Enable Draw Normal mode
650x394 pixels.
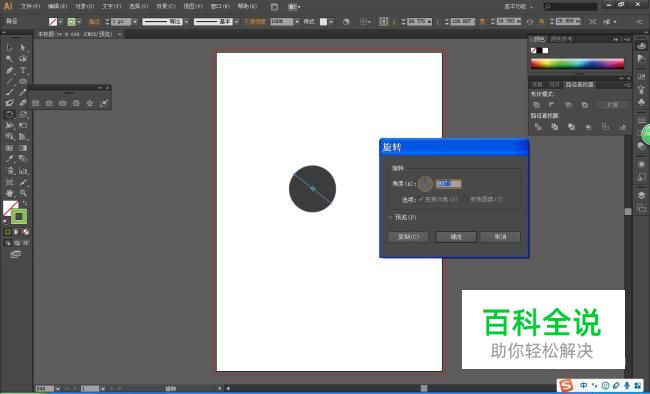click(7, 243)
